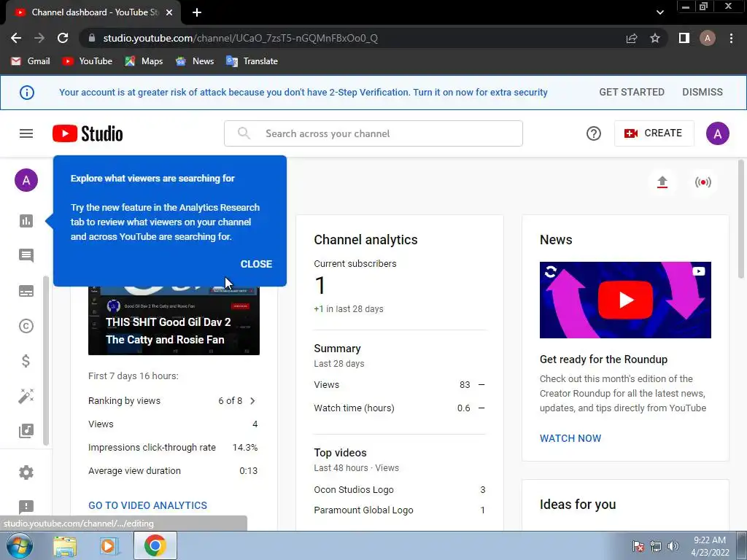Open the tab search dropdown arrow
Screen dimensions: 747x560
coord(659,12)
